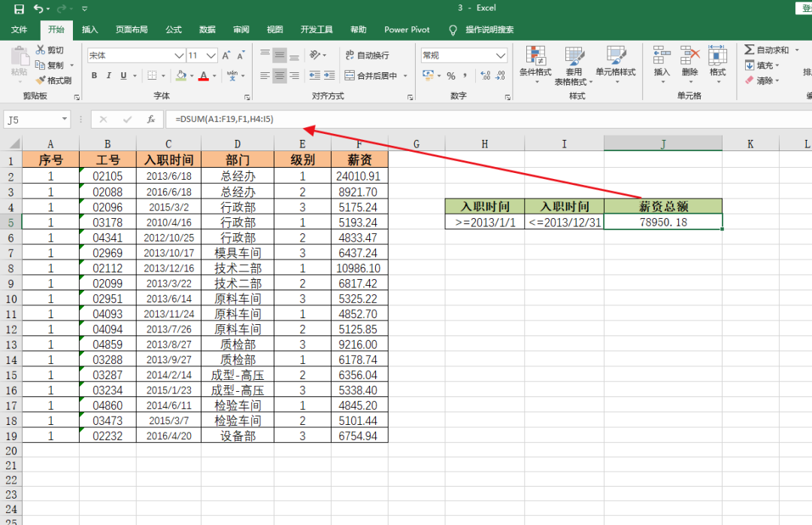Click the red Font Color A button
This screenshot has height=525, width=812.
204,76
